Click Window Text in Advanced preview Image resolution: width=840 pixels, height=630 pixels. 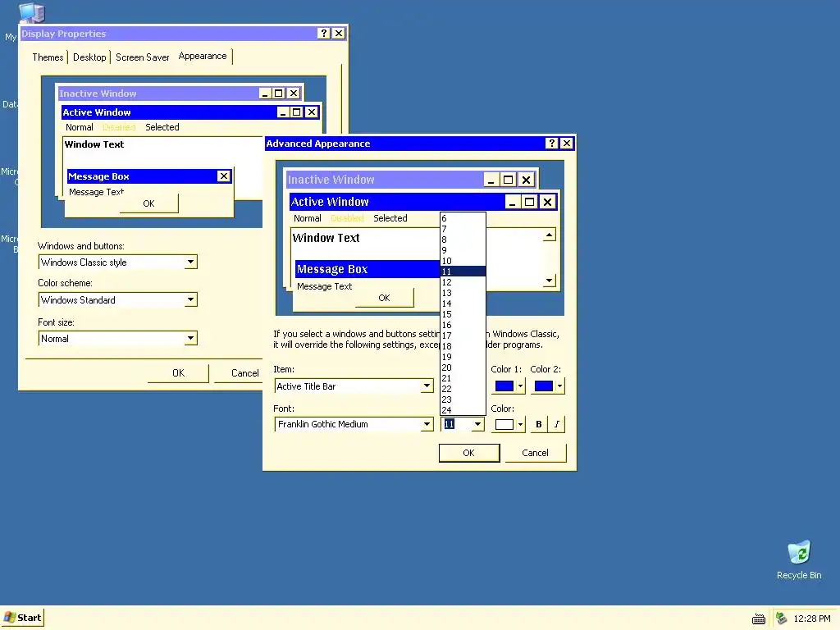[326, 238]
